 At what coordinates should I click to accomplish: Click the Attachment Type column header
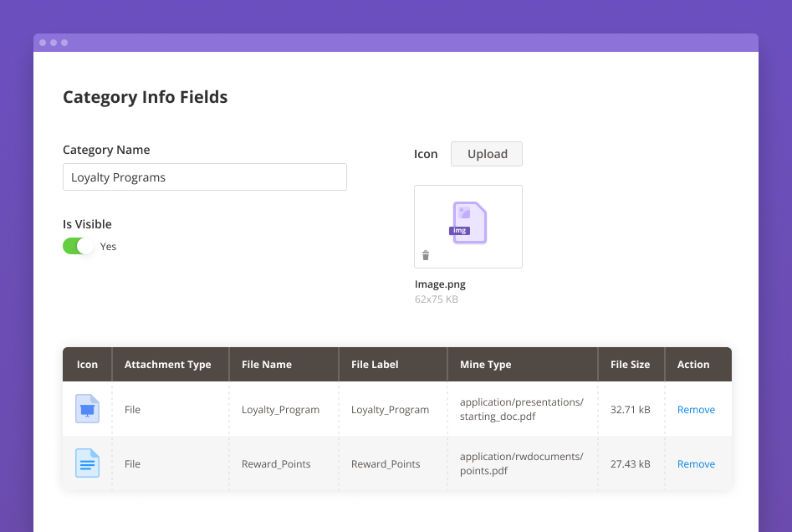[167, 365]
